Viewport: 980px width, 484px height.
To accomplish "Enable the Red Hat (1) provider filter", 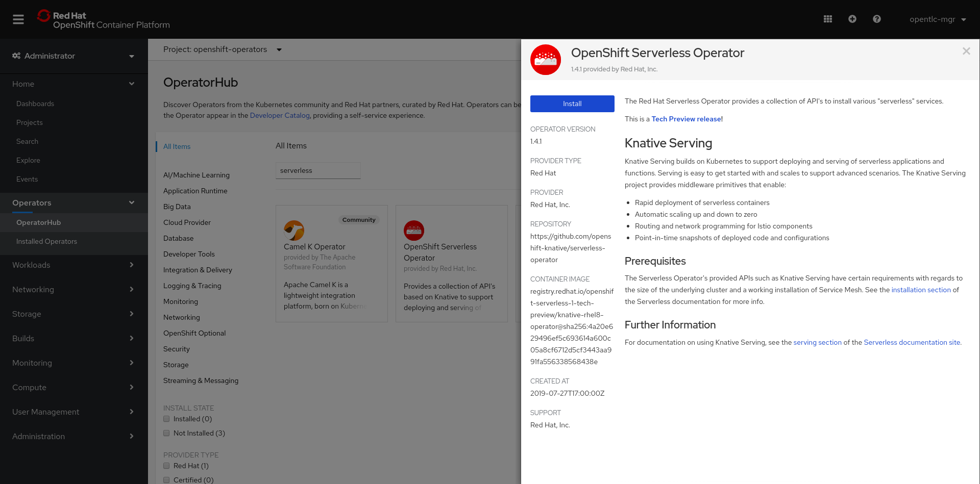I will (x=166, y=466).
